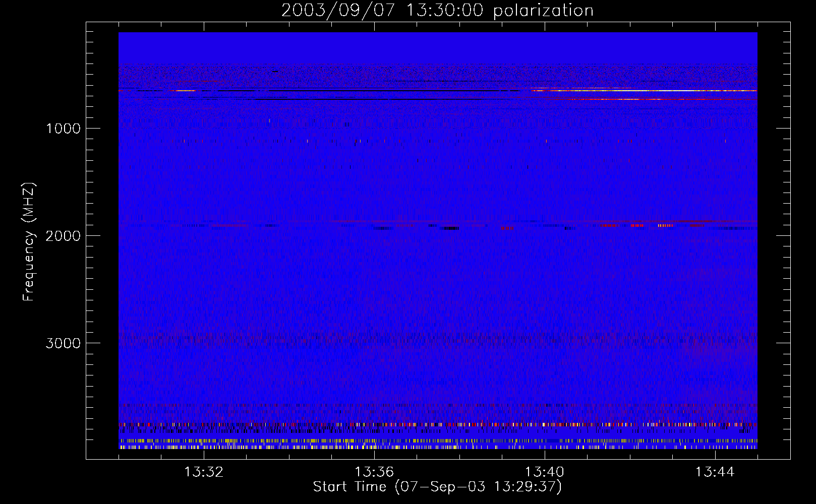Click the plot title "2003/09/07 13:30:00 polarization"
816x504 pixels.
pyautogui.click(x=437, y=11)
